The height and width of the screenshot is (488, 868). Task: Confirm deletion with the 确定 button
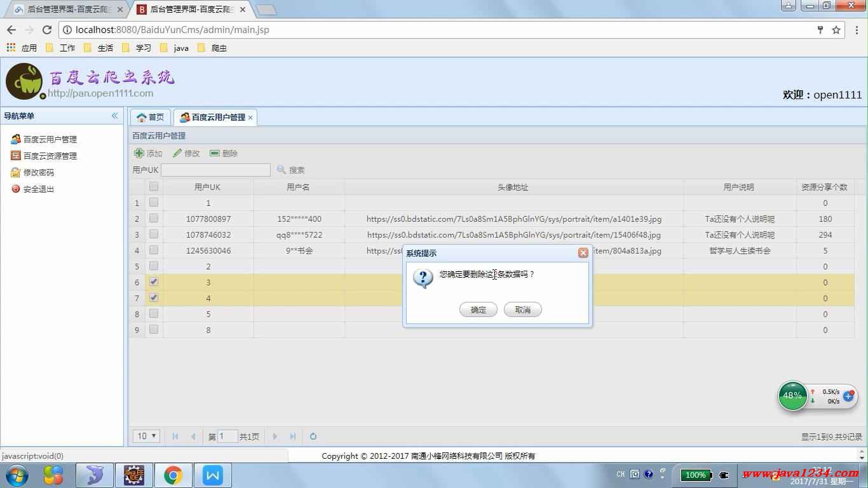pyautogui.click(x=478, y=310)
